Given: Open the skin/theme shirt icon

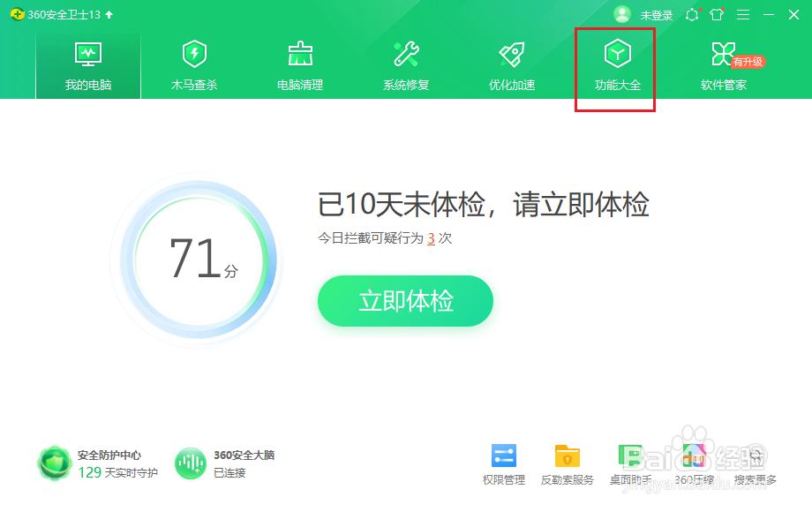Looking at the screenshot, I should (x=717, y=14).
